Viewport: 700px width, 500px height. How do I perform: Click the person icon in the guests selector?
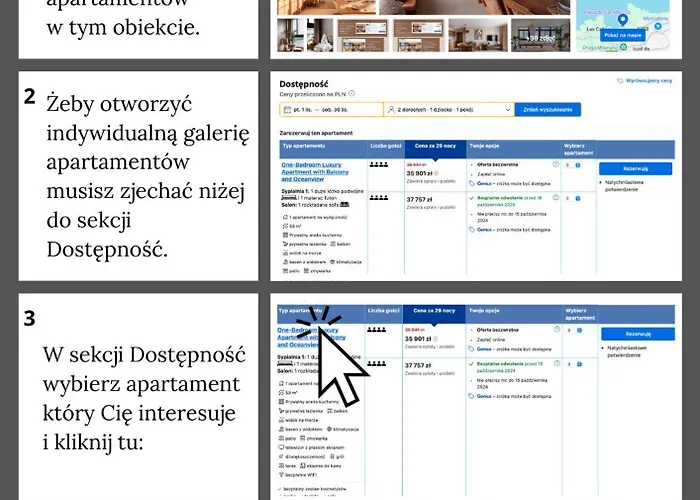pos(391,109)
